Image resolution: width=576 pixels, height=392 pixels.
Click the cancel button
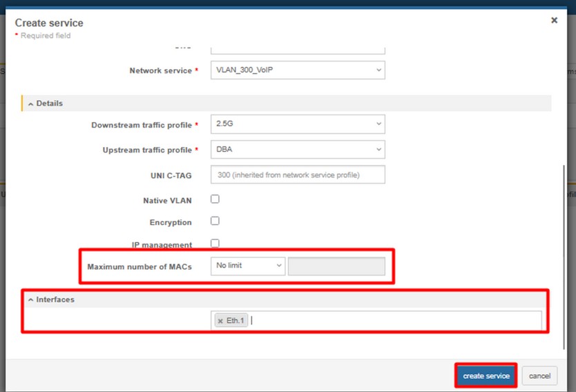click(539, 376)
